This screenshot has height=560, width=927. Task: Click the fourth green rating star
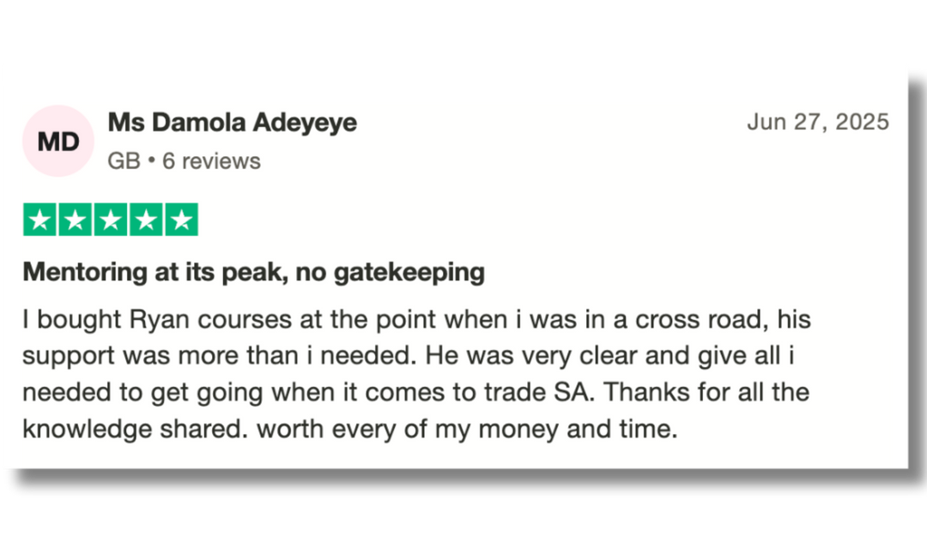(145, 220)
